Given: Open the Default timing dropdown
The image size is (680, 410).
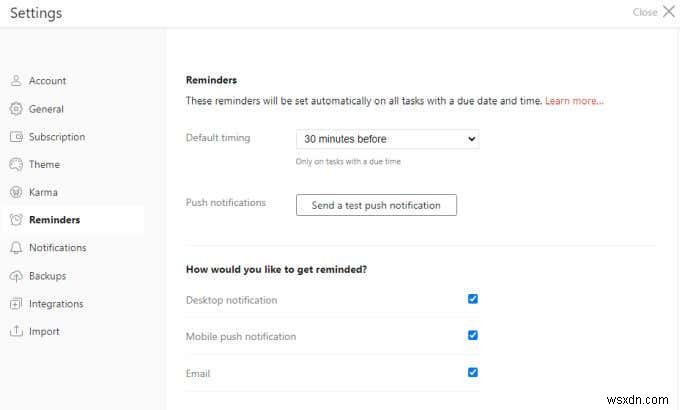Looking at the screenshot, I should (x=388, y=139).
